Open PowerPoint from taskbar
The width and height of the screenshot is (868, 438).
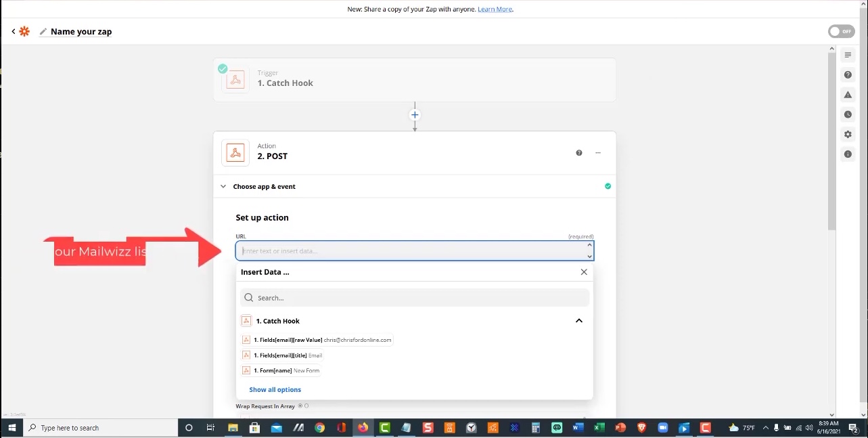[x=620, y=428]
